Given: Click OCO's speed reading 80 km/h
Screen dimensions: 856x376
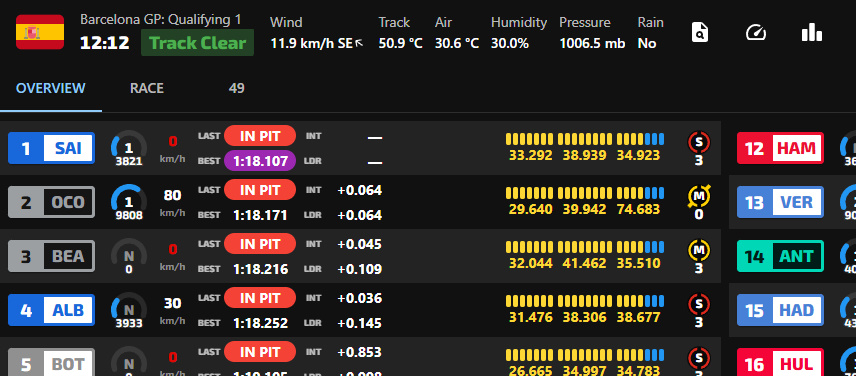Looking at the screenshot, I should [x=173, y=202].
